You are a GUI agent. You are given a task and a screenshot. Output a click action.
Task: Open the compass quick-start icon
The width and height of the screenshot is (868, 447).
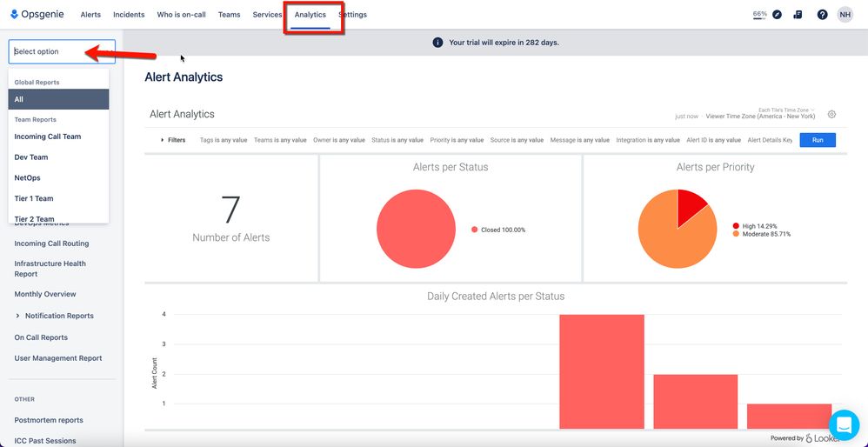click(777, 15)
